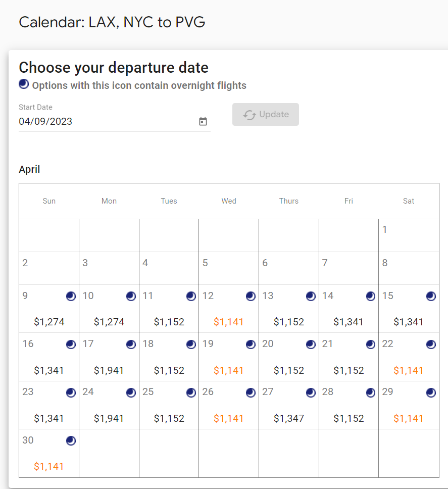Click the refresh icon inside Update button
Image resolution: width=448 pixels, height=489 pixels.
[250, 115]
